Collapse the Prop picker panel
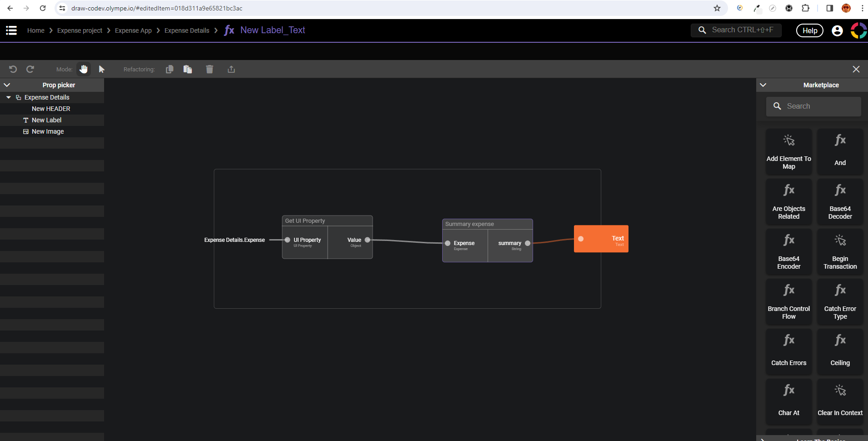868x441 pixels. [x=7, y=85]
